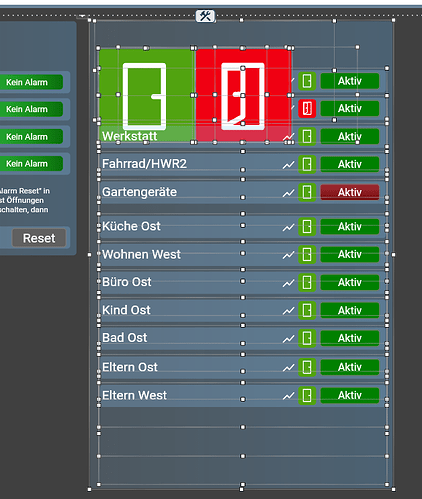The height and width of the screenshot is (499, 422).
Task: Toggle the Aktiv switch for Kind Ost
Action: coord(350,310)
